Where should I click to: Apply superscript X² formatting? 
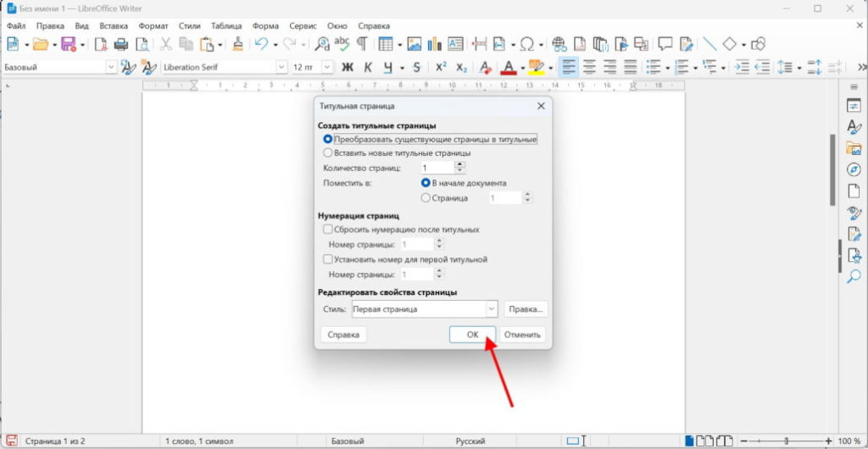pyautogui.click(x=441, y=68)
